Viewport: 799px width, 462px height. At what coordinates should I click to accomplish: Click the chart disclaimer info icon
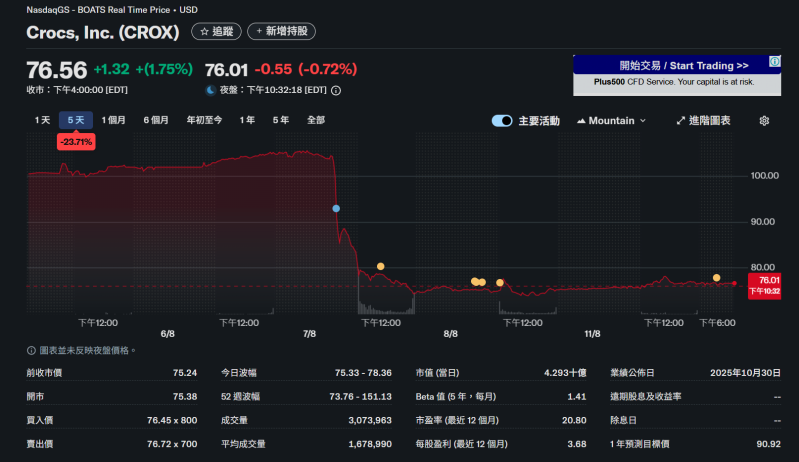click(30, 351)
